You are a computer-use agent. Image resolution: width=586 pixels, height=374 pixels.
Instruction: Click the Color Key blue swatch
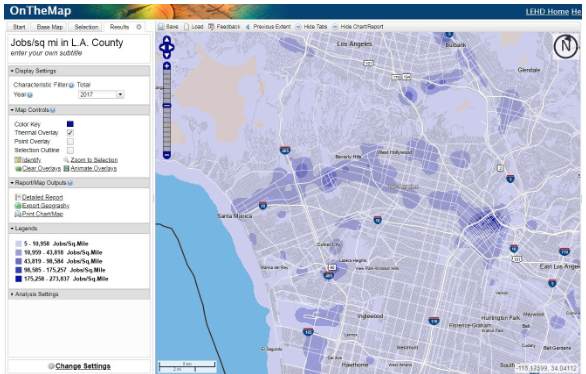(x=70, y=124)
